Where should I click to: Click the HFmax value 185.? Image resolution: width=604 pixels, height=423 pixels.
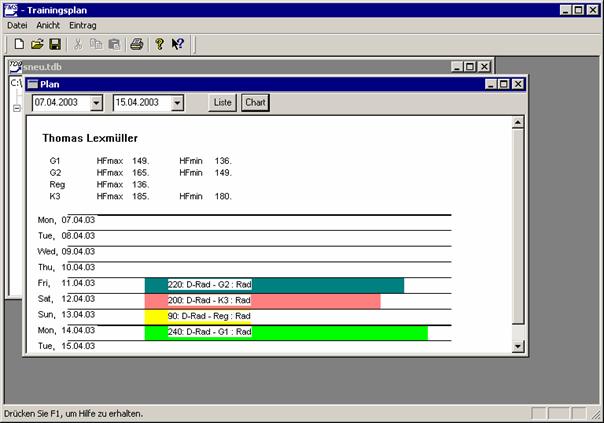[x=140, y=196]
